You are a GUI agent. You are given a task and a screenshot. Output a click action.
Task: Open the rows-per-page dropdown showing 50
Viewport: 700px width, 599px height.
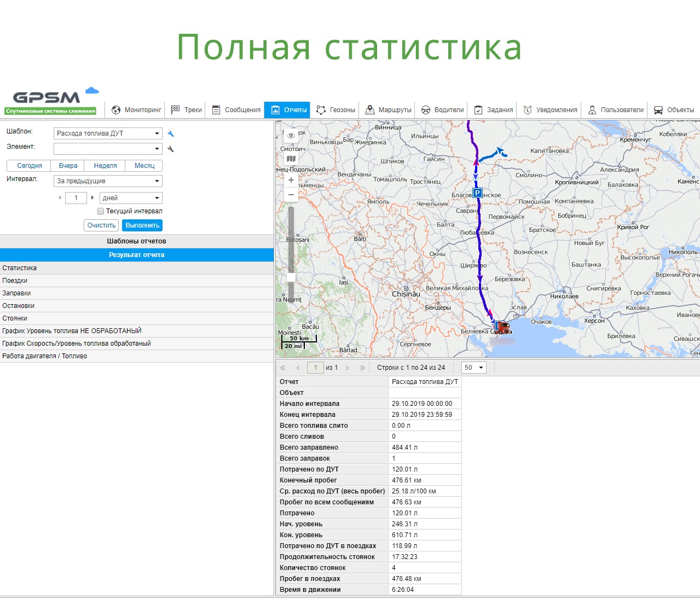tap(474, 368)
